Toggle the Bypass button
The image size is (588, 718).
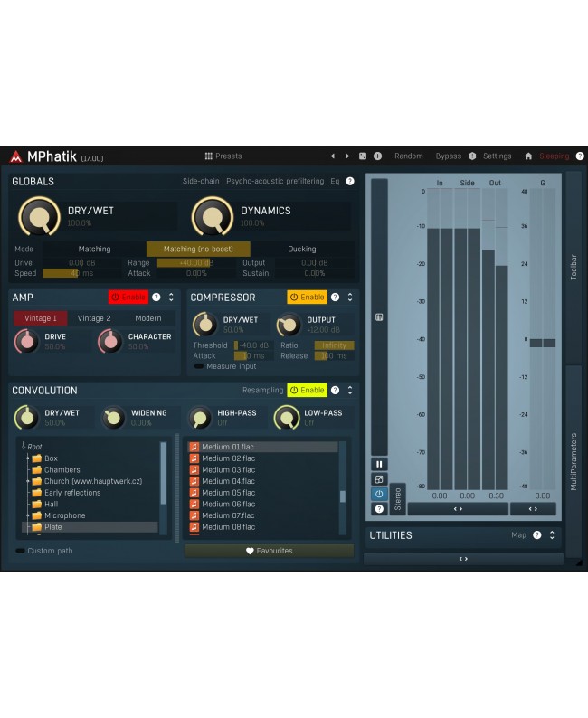click(449, 156)
